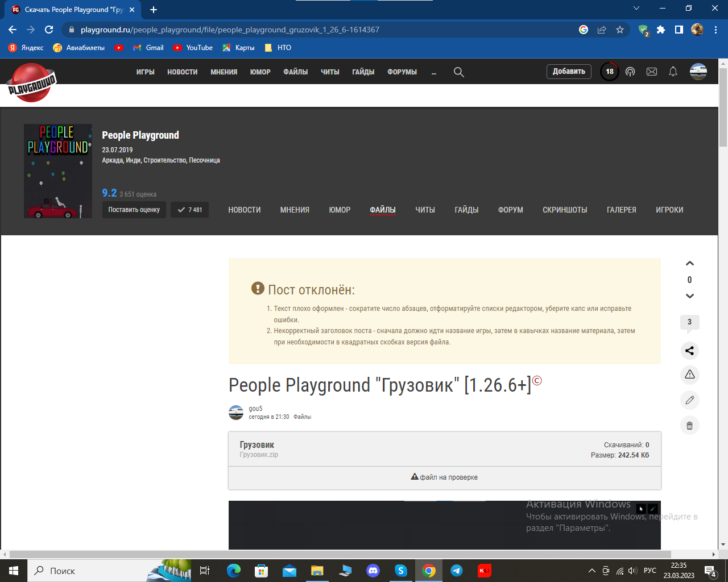The height and width of the screenshot is (582, 728).
Task: Click the share icon beside the post
Action: (689, 351)
